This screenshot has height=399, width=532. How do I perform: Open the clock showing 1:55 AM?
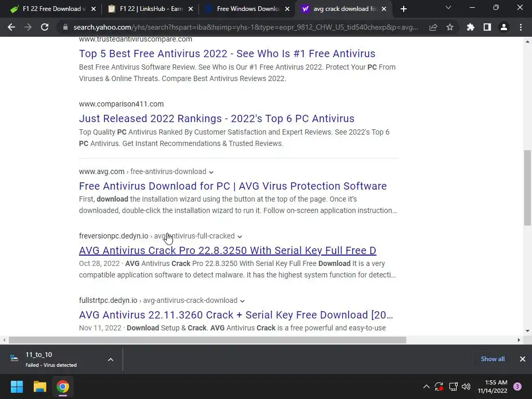click(x=493, y=387)
